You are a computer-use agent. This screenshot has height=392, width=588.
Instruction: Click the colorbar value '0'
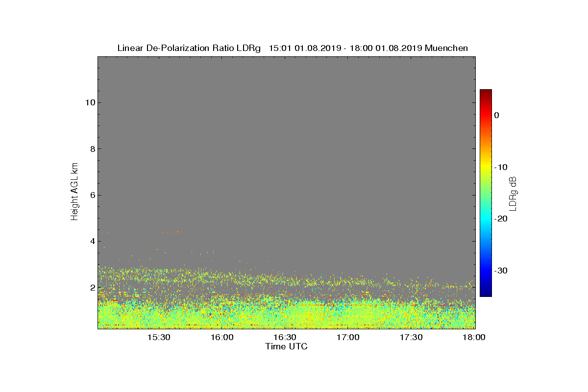coord(496,115)
